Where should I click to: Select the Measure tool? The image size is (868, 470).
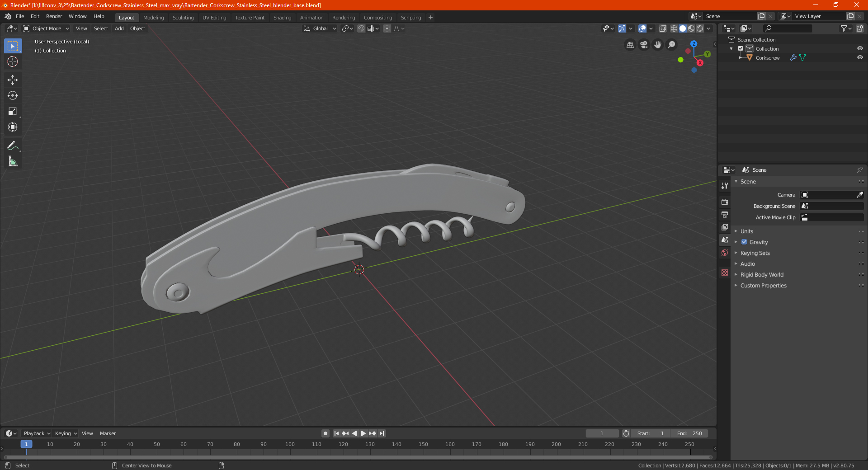[13, 161]
